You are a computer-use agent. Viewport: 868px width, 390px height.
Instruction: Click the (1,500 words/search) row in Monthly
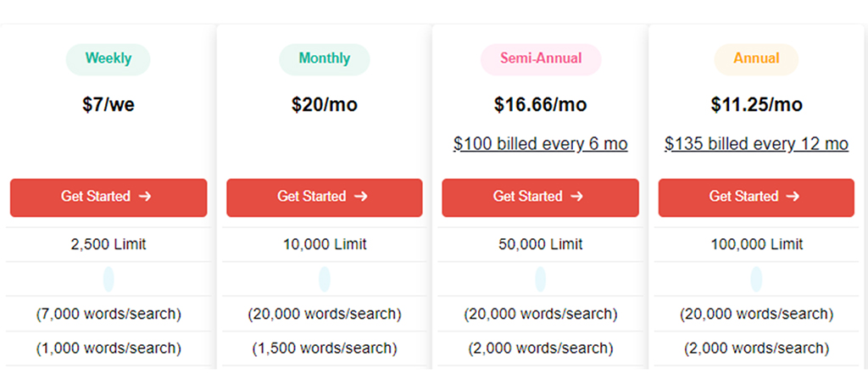325,348
